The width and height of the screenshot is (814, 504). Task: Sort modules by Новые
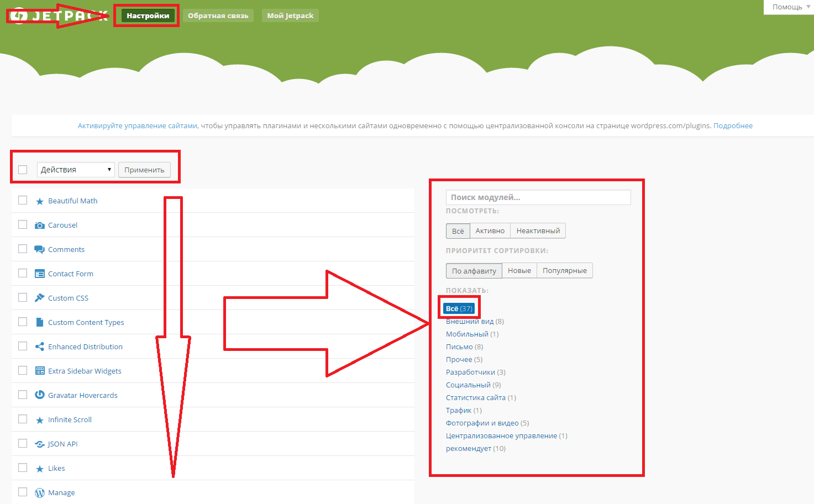[519, 271]
